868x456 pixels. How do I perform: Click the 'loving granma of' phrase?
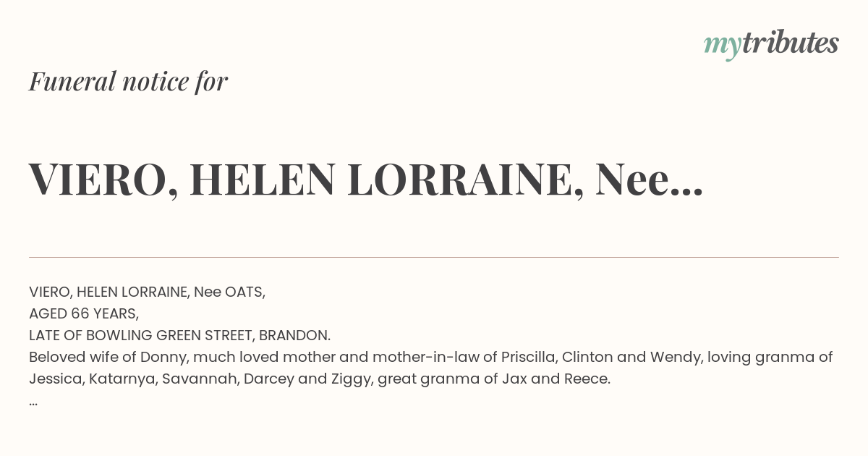[770, 357]
